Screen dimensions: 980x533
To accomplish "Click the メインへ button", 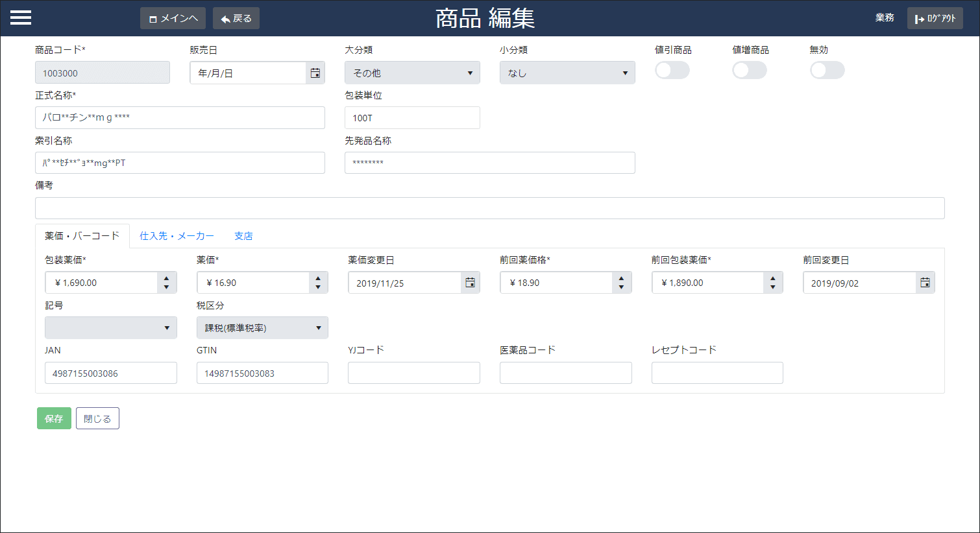I will point(173,18).
